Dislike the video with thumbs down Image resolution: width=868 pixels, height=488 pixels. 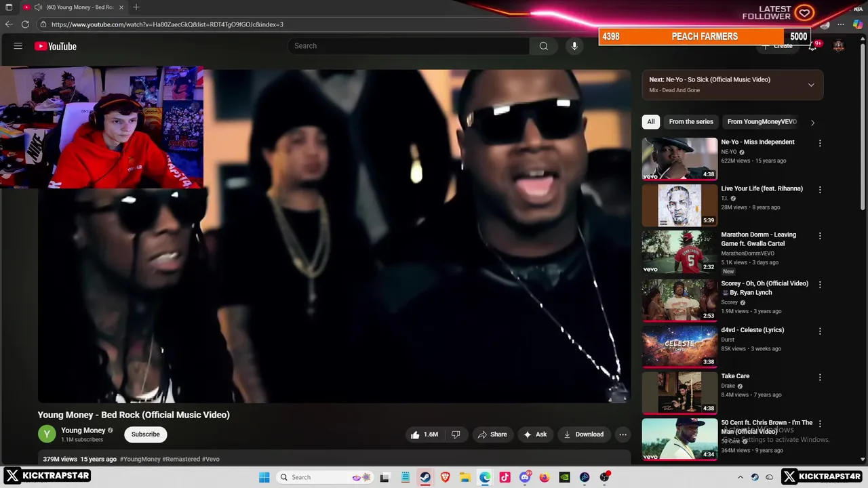click(456, 434)
